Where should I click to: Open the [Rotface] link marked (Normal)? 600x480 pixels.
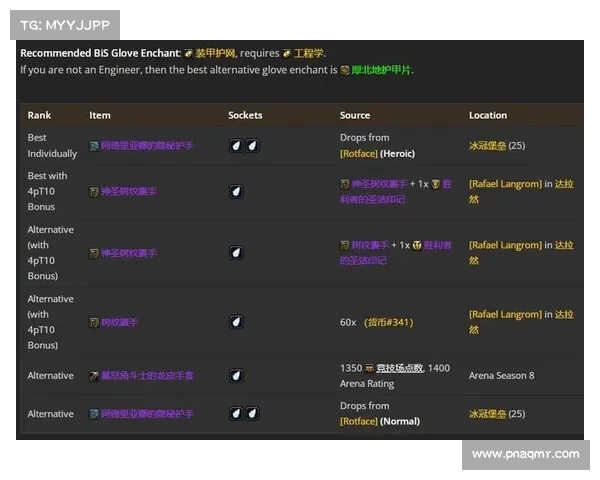tap(358, 422)
